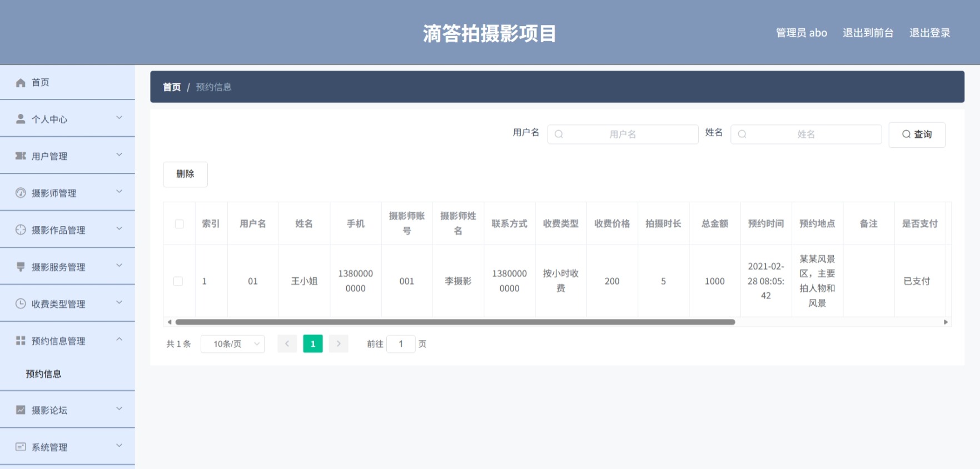Click the 预约时间 column header

(x=766, y=223)
